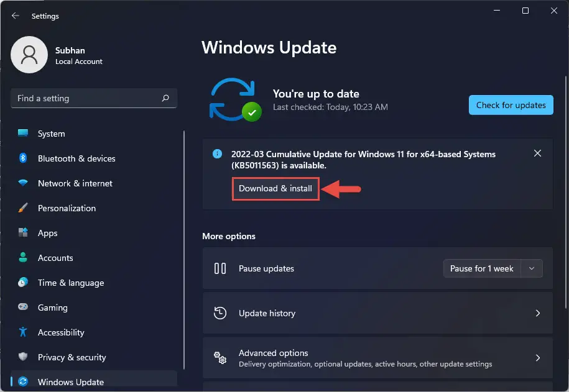Click the back arrow in Settings header

point(16,16)
